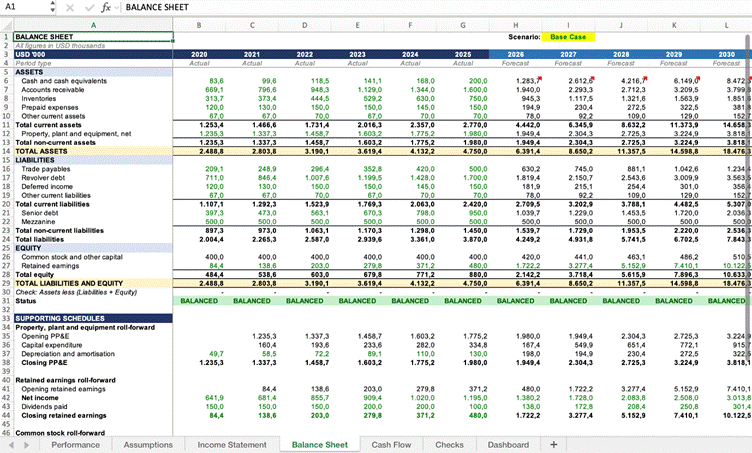Select the 'TOTAL ASSETS' label cell
The image size is (752, 453).
[x=94, y=151]
